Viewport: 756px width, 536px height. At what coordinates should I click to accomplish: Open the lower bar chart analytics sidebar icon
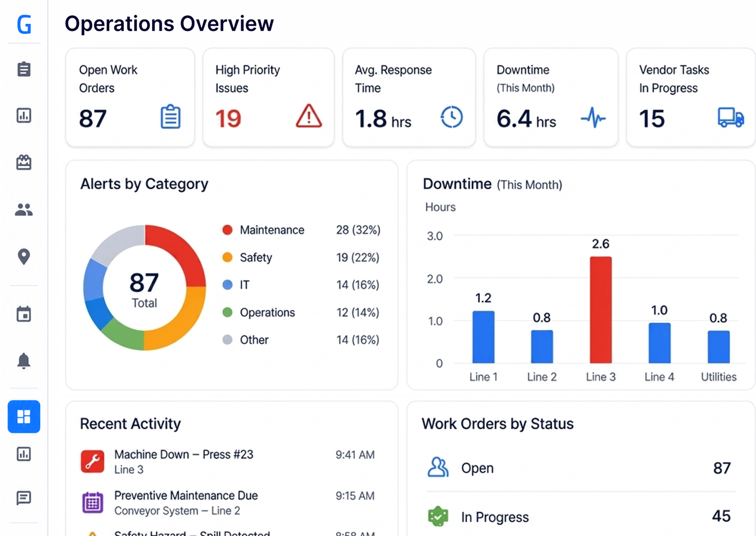click(x=24, y=454)
